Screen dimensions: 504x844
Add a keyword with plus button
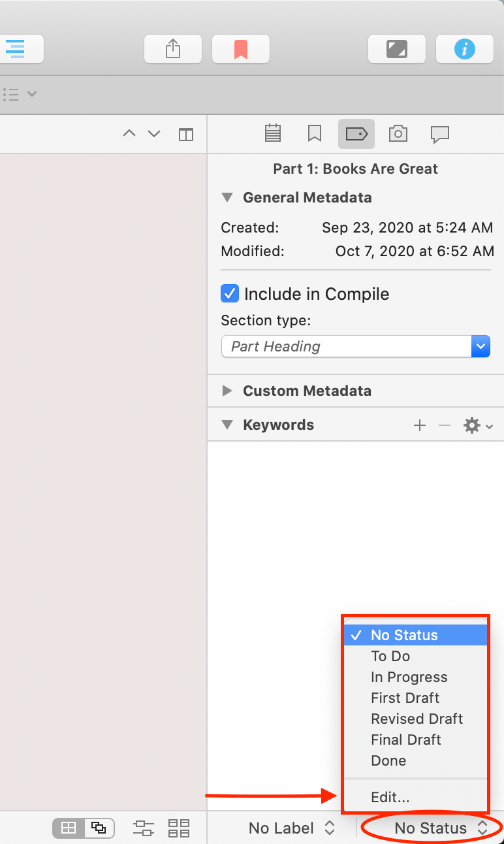point(420,426)
